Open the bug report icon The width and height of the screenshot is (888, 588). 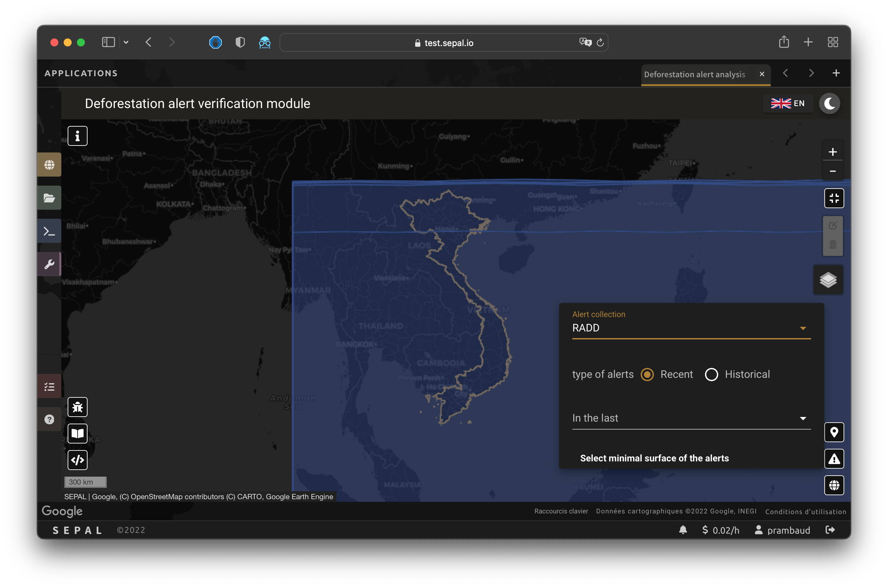coord(77,407)
